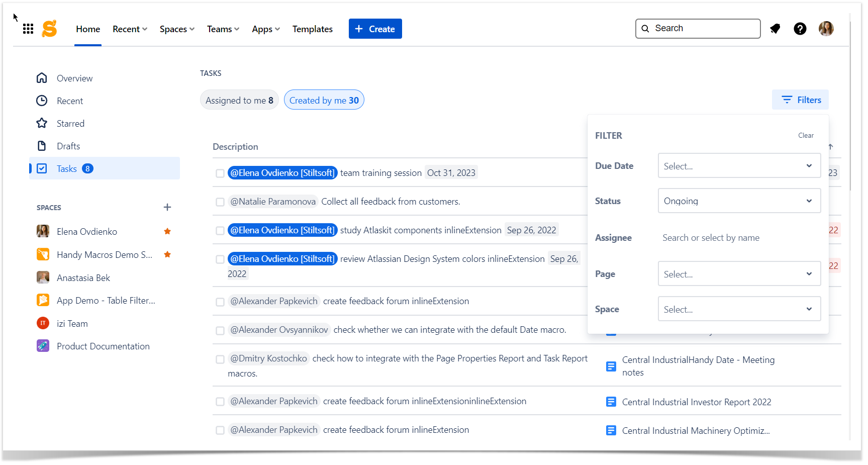Open the izi Team space icon
Image resolution: width=868 pixels, height=465 pixels.
coord(43,323)
